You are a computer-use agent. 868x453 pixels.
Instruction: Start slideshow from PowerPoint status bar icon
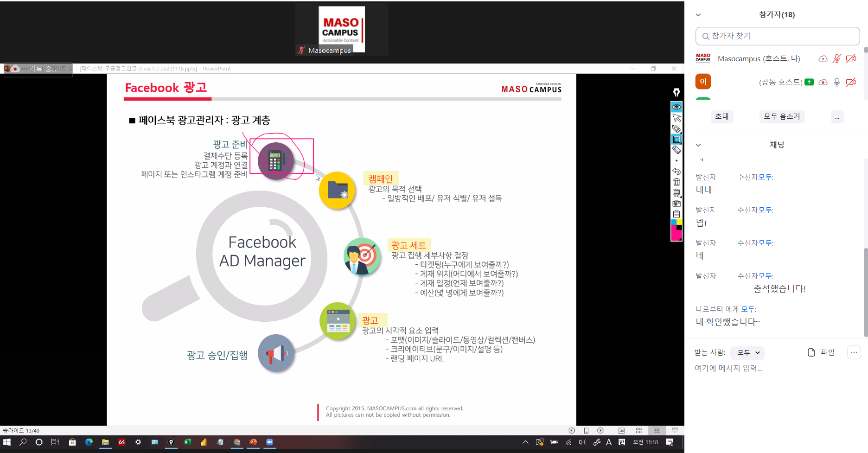point(675,430)
